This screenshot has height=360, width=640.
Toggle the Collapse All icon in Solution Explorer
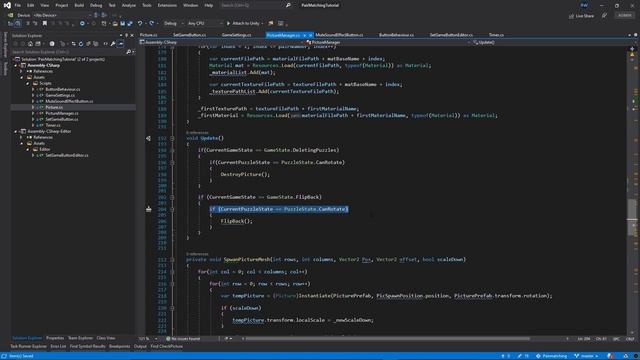pyautogui.click(x=88, y=44)
